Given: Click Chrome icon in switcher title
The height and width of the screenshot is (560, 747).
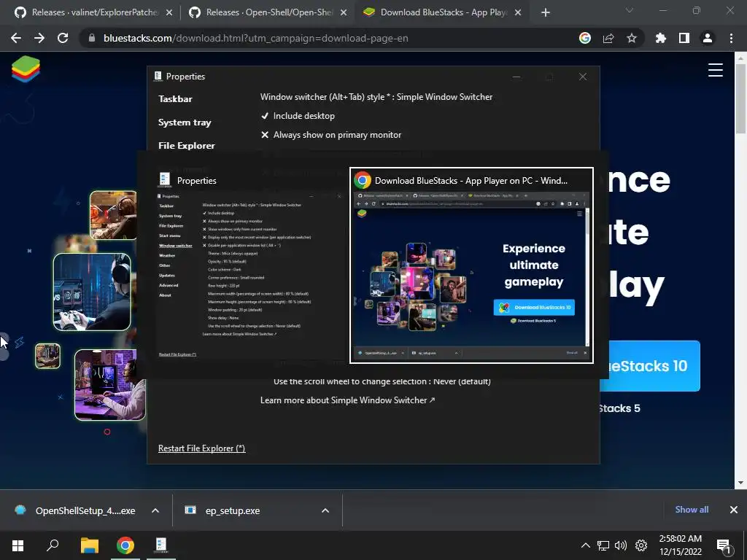Looking at the screenshot, I should 363,181.
